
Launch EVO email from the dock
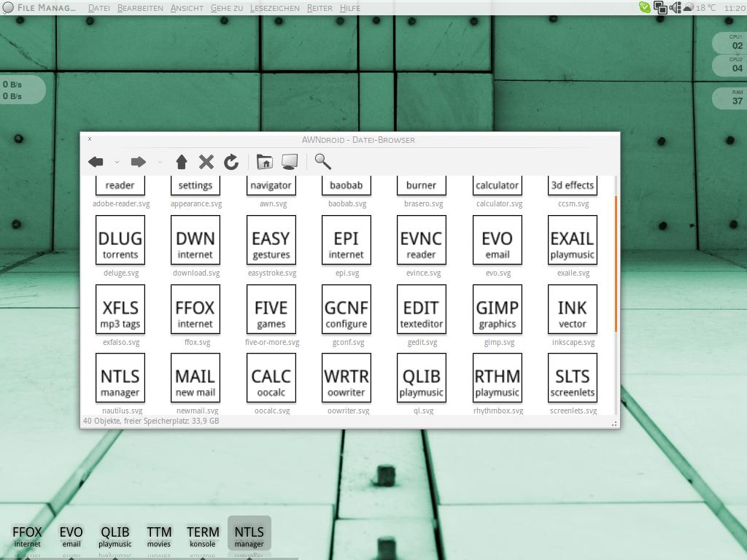click(71, 537)
